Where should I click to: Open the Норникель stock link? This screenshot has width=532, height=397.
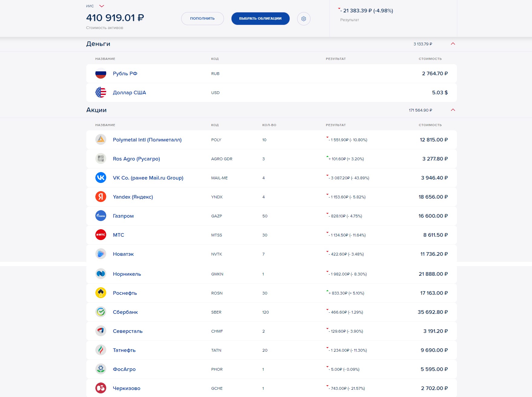tap(127, 274)
